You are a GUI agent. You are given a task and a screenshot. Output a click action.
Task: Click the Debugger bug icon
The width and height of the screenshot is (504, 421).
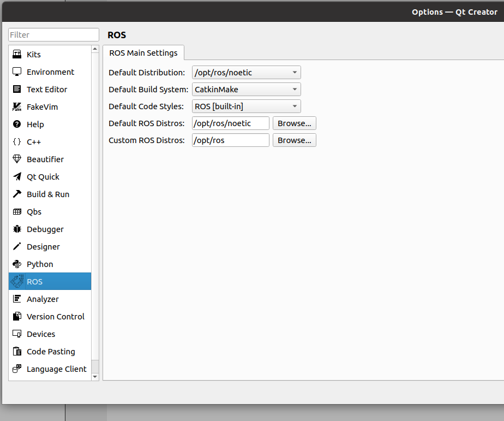(x=17, y=229)
